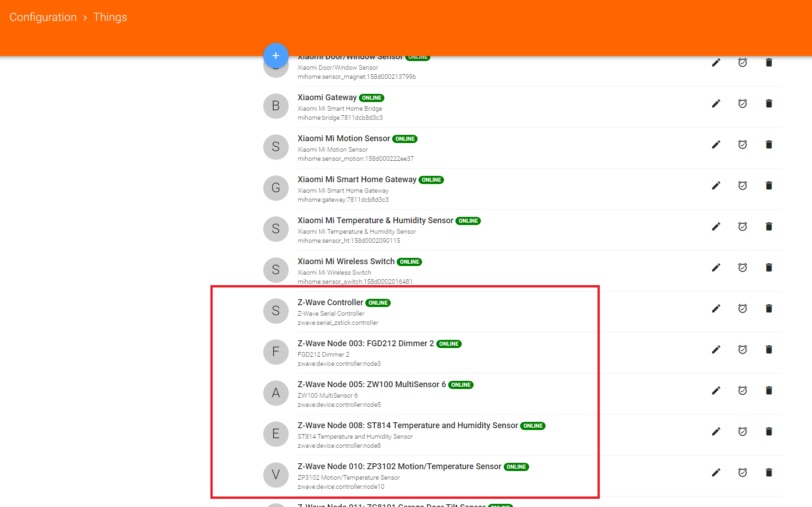Open the Xiaomi Mi Motion Sensor title

344,138
